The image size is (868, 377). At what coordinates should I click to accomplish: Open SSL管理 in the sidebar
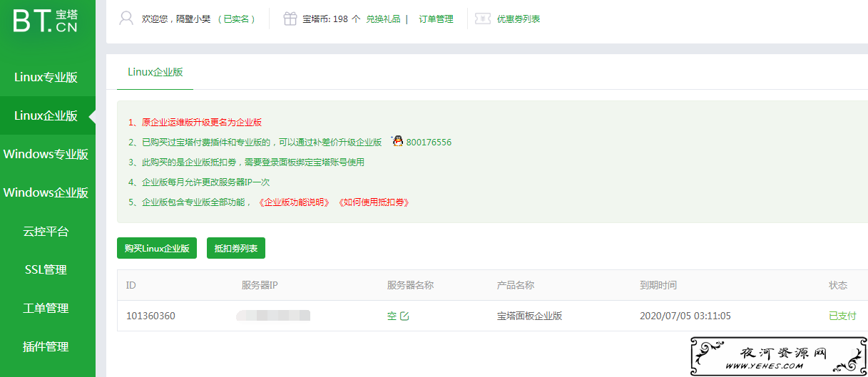[46, 269]
